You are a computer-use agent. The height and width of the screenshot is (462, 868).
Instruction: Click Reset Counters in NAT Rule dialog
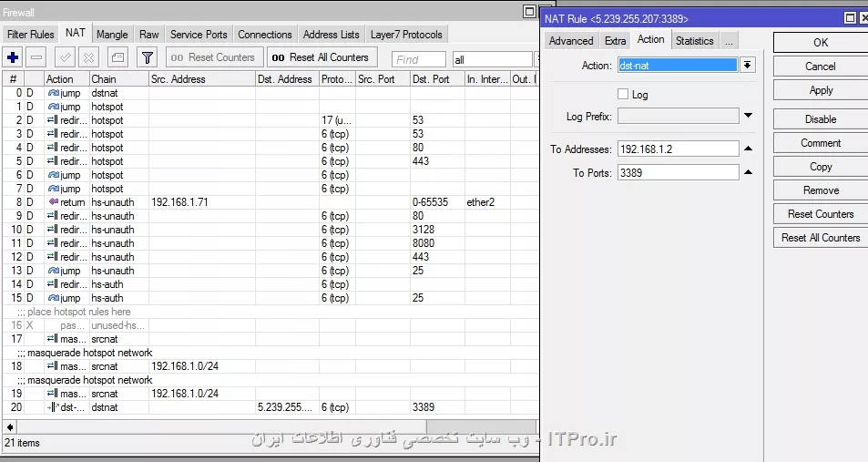click(821, 214)
